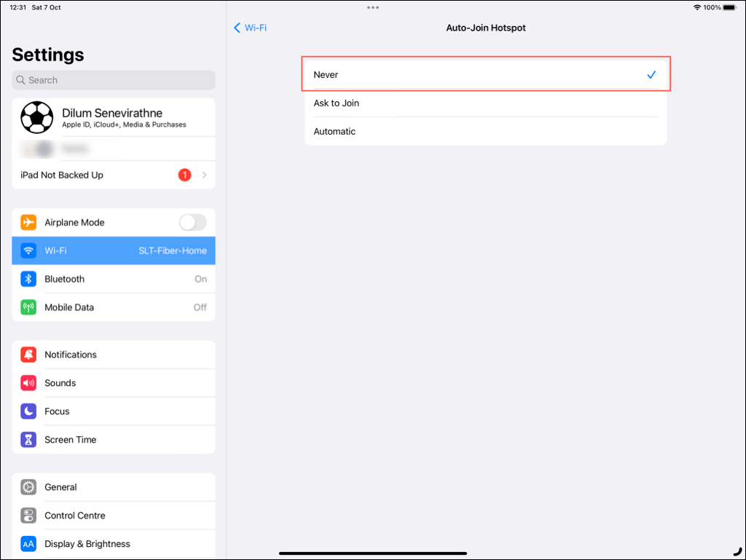Viewport: 746px width, 560px height.
Task: Tap the Wi-Fi status icon in status bar
Action: coord(697,7)
